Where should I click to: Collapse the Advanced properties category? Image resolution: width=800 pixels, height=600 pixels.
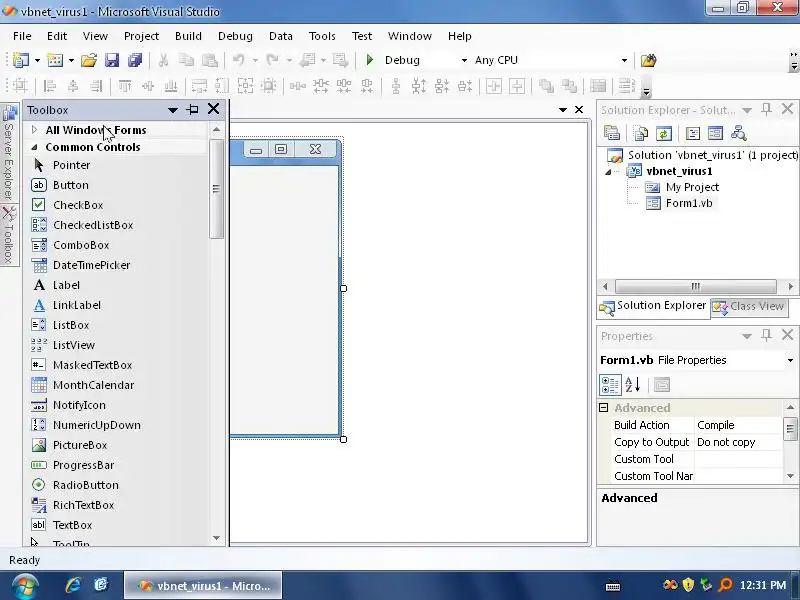pos(604,408)
